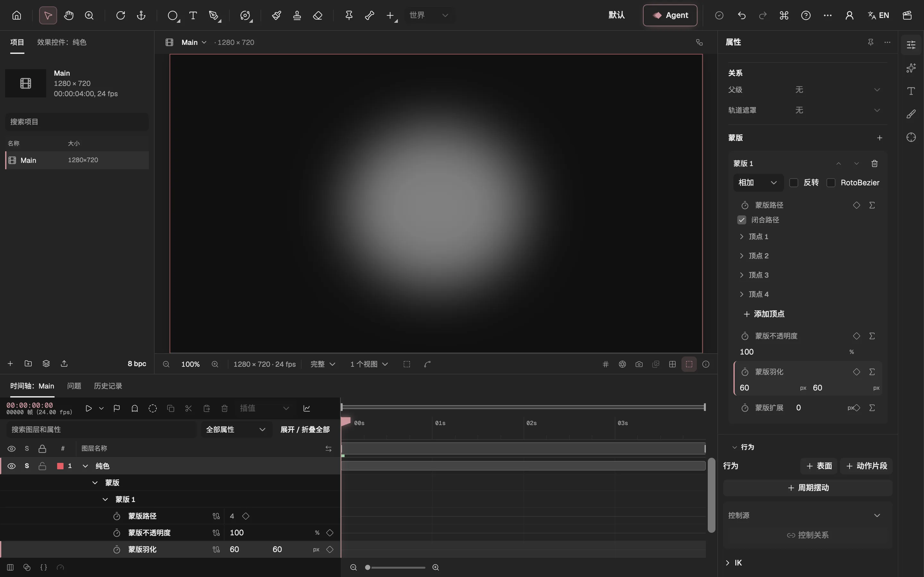Select the Text tool
Image resolution: width=924 pixels, height=577 pixels.
193,15
